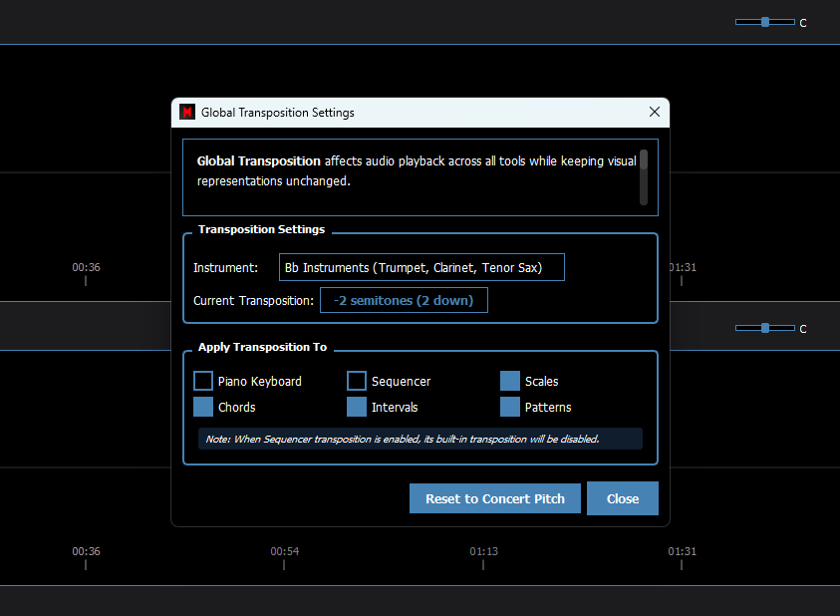Click the Close button in the dialog

[623, 498]
